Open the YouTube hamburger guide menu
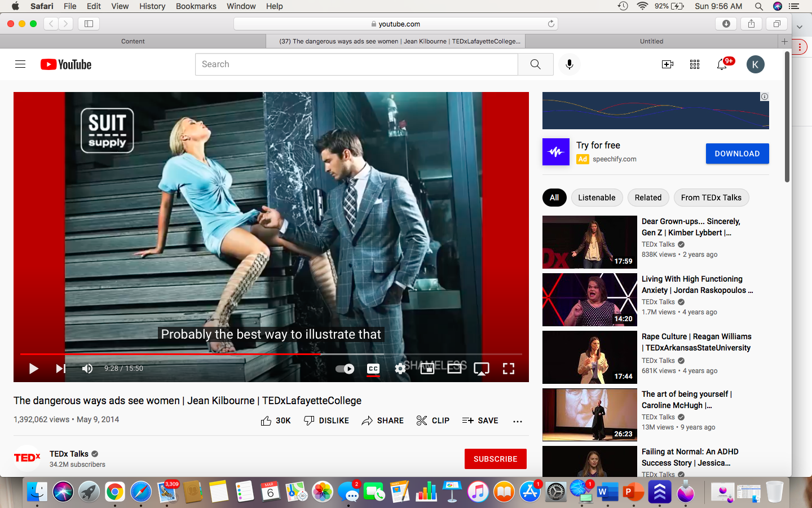This screenshot has width=812, height=508. click(20, 64)
